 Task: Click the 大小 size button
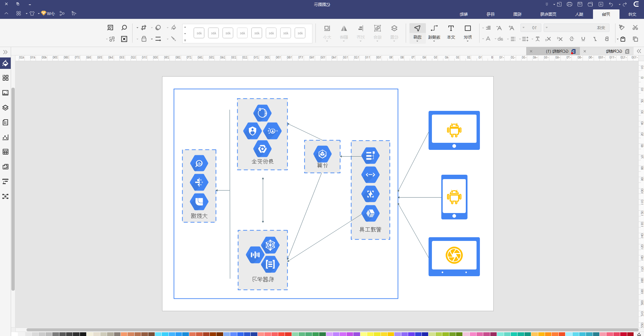coord(327,32)
